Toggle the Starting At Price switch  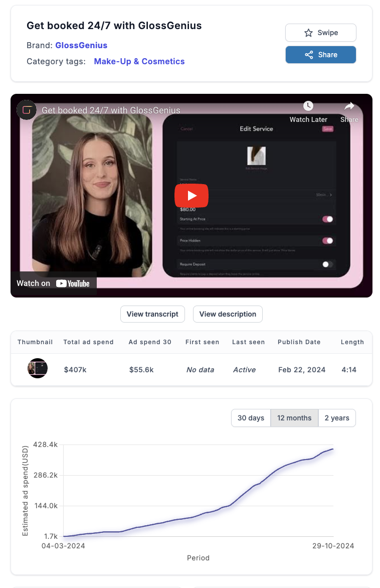pos(327,219)
